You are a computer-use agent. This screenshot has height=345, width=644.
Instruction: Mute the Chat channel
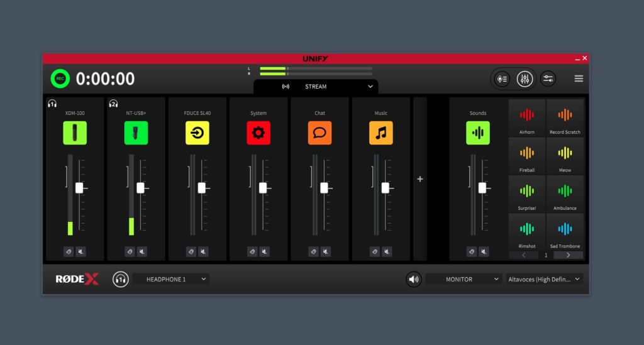(326, 251)
